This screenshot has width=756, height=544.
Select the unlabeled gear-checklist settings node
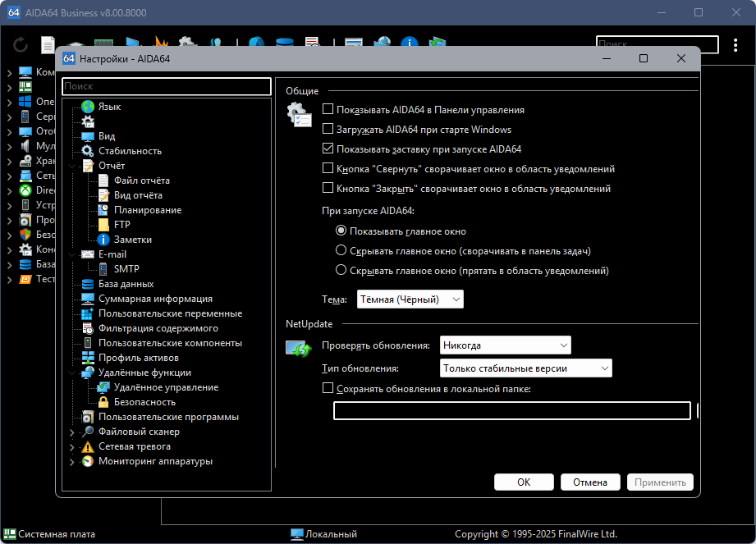(x=88, y=121)
